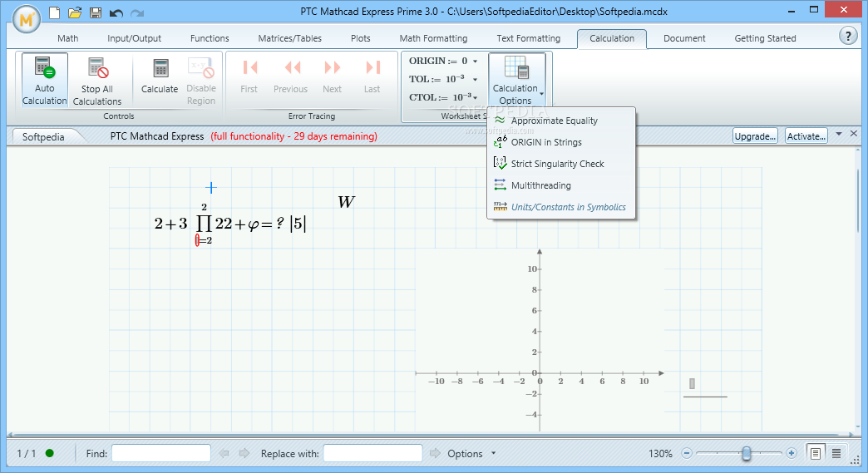Select the W variable region
Image resolution: width=868 pixels, height=473 pixels.
coord(346,202)
